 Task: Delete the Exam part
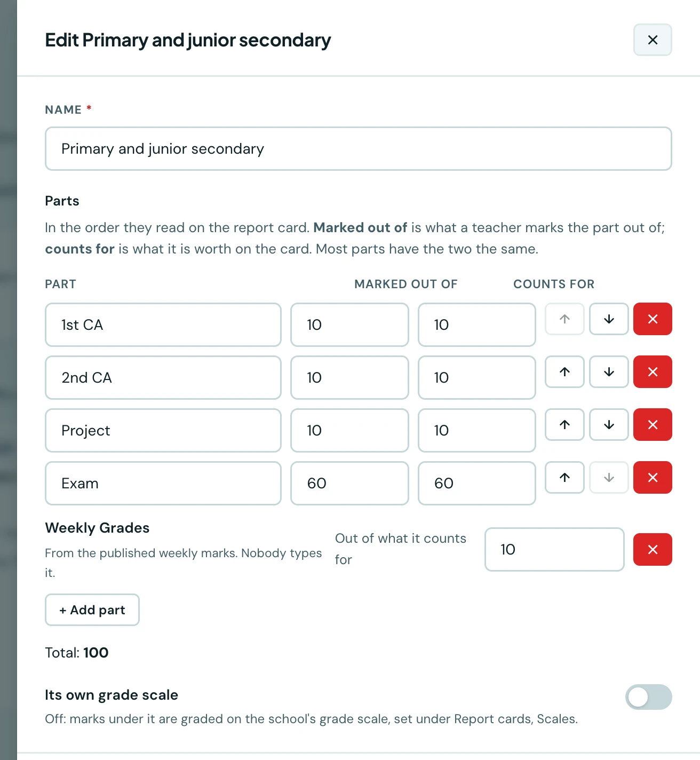tap(653, 478)
